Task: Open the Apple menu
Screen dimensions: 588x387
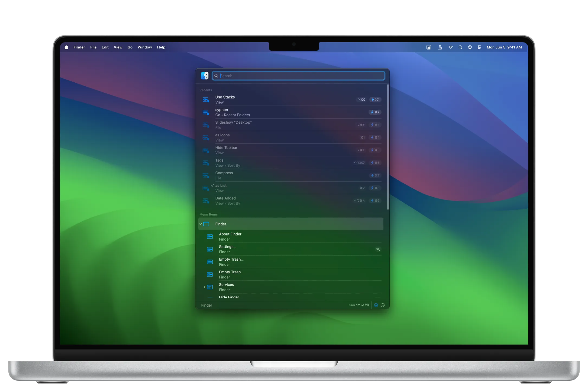Action: pyautogui.click(x=66, y=47)
